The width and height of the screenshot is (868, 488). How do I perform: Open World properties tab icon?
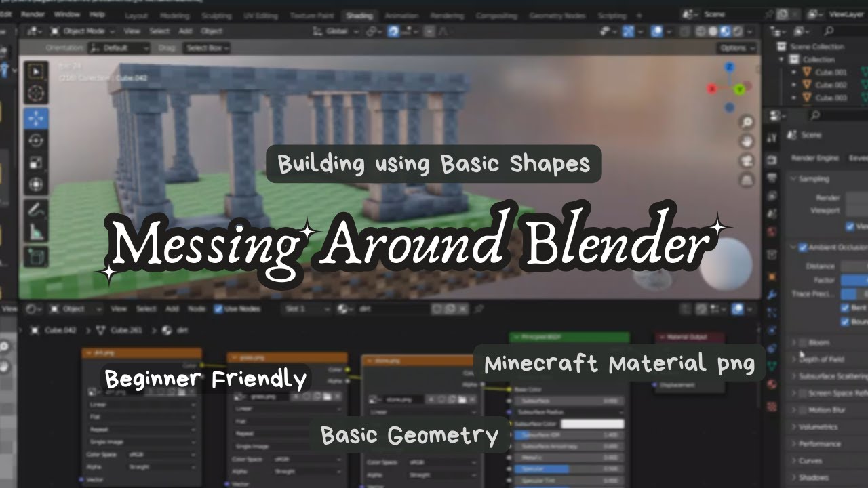point(772,232)
